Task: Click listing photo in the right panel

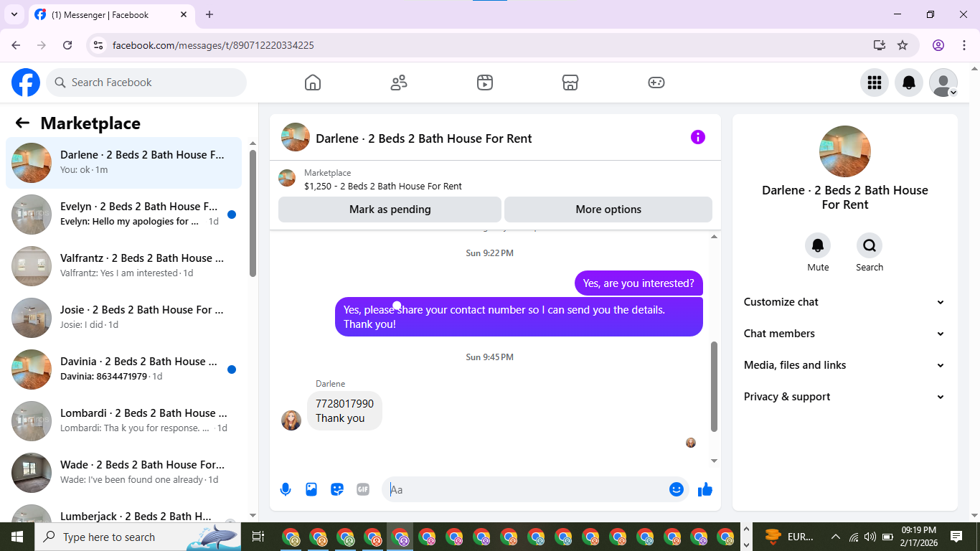Action: click(845, 151)
